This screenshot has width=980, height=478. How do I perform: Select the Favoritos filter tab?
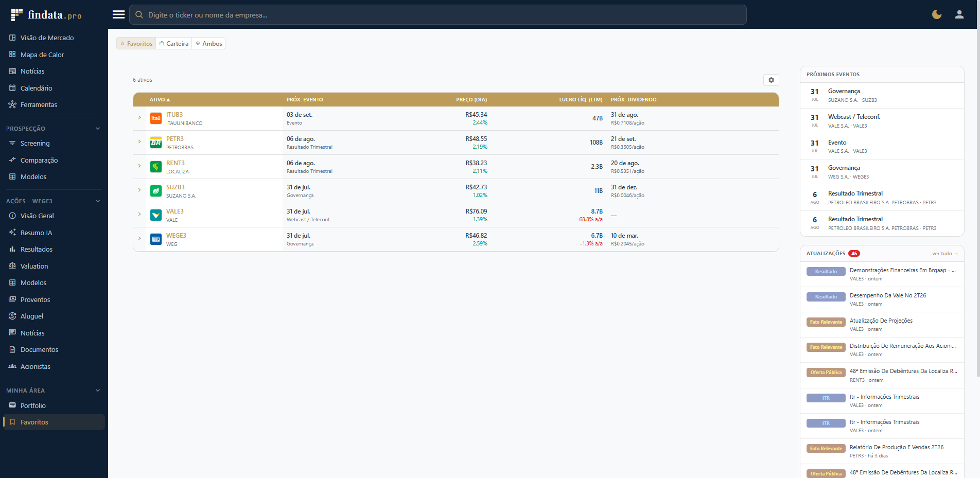[136, 44]
